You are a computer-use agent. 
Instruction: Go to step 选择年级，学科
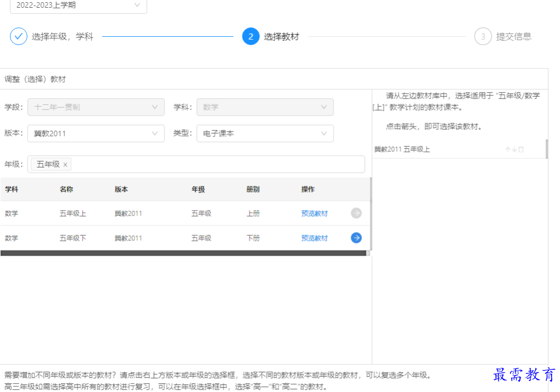click(x=62, y=36)
